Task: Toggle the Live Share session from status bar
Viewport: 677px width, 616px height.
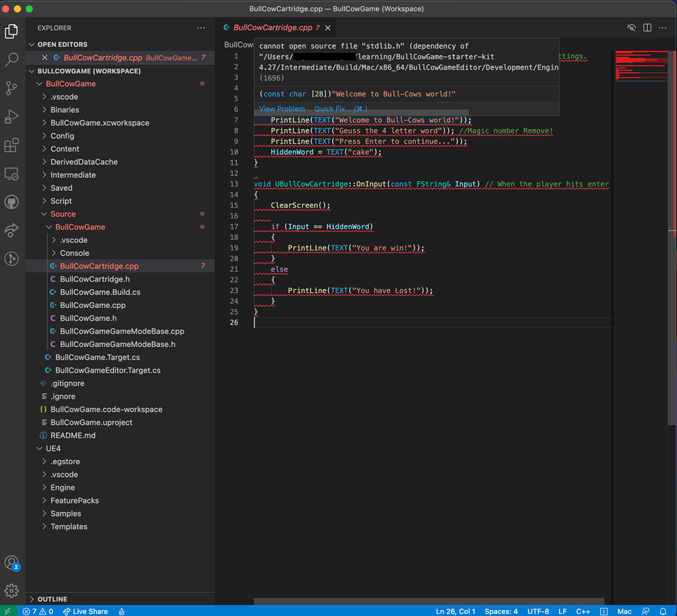Action: [x=85, y=611]
